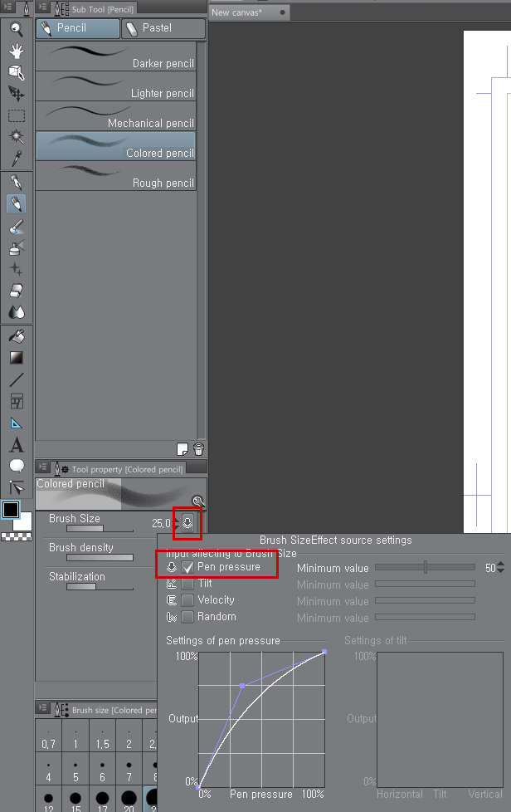Choose the Fill bucket tool
The width and height of the screenshot is (511, 812).
click(16, 336)
